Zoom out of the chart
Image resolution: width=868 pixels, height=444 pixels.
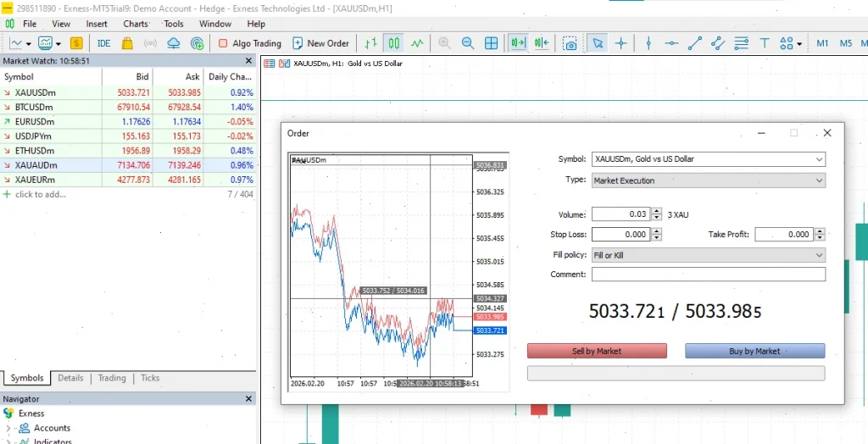coord(468,43)
